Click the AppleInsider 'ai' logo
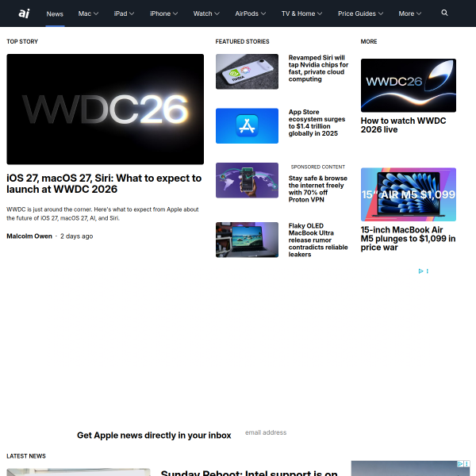 tap(24, 13)
